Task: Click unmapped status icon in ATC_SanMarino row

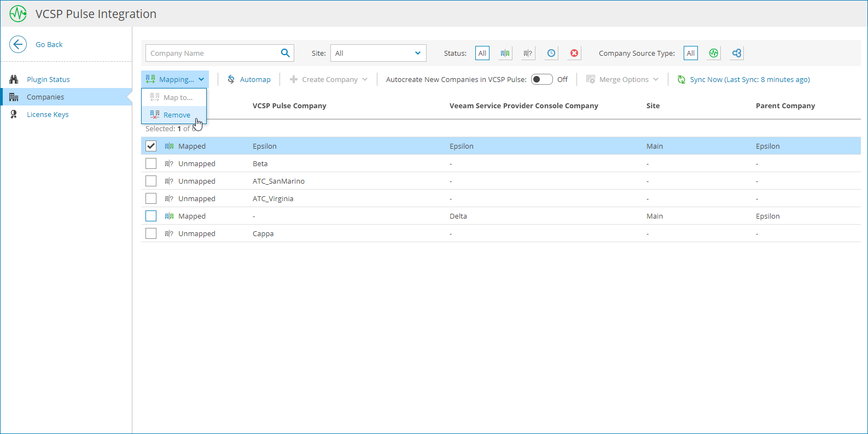Action: click(x=169, y=181)
